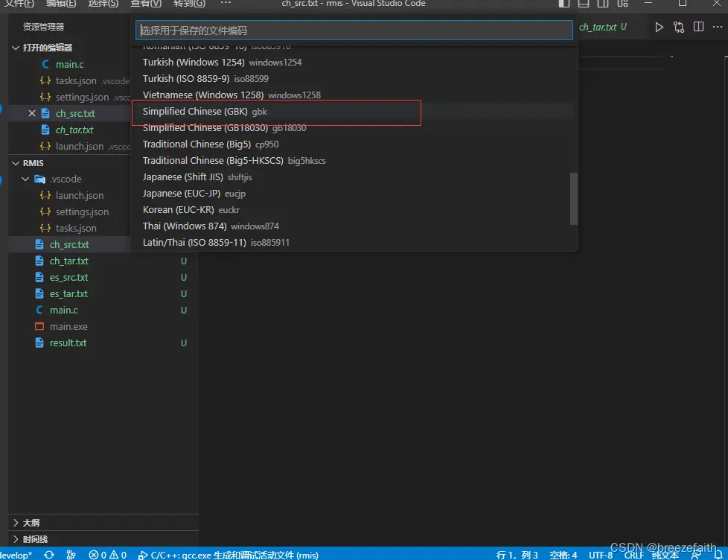Choose Latin/Thai (ISO 8859-11) encoding

point(354,242)
